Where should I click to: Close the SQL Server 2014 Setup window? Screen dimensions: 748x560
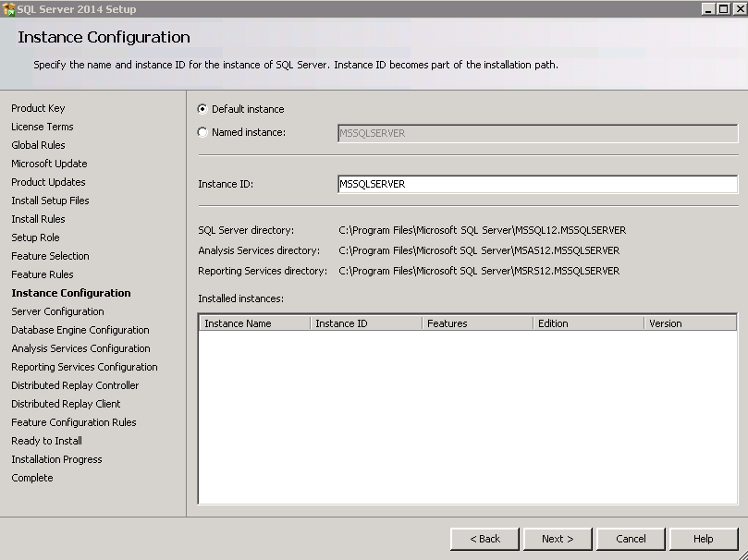pyautogui.click(x=739, y=8)
